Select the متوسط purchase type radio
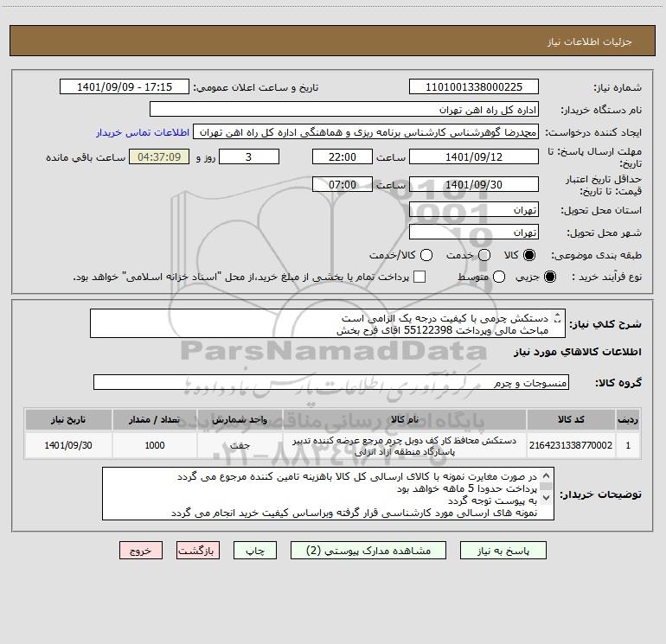This screenshot has width=666, height=644. coord(499,277)
